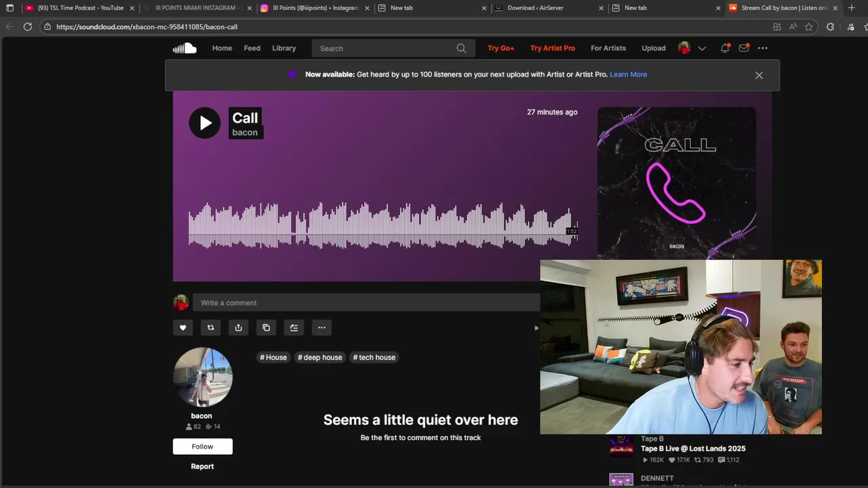Open browser extensions puzzle icon
The width and height of the screenshot is (868, 488).
tap(831, 26)
